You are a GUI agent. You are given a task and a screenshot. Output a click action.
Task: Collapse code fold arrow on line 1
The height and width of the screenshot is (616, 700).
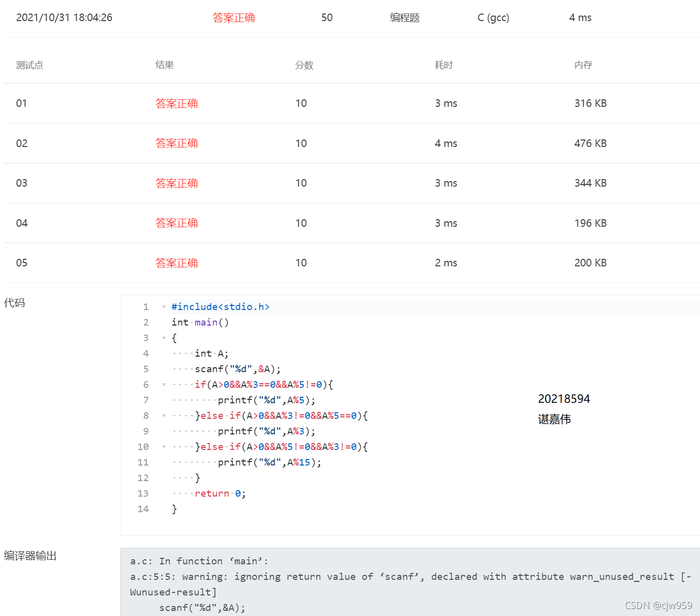pyautogui.click(x=163, y=307)
